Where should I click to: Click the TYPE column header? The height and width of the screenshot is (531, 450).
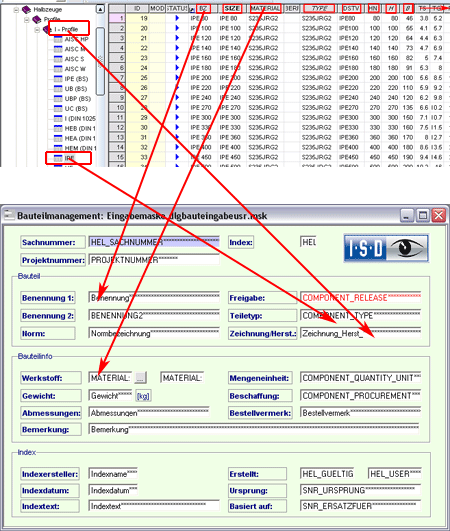tap(319, 8)
